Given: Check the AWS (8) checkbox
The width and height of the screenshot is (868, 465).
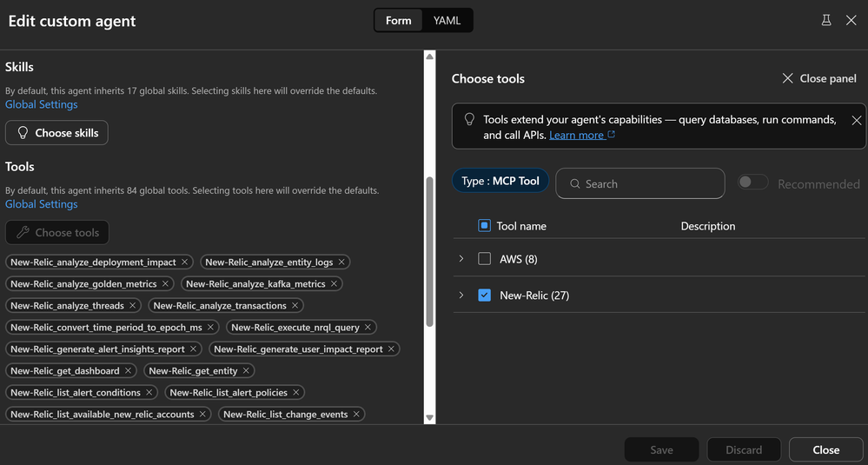Looking at the screenshot, I should tap(485, 259).
